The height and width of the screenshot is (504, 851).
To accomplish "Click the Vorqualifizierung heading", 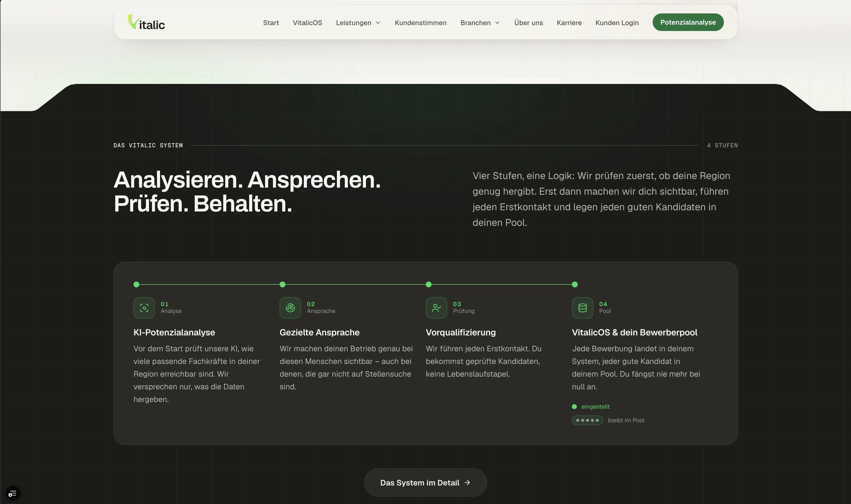I will pos(460,333).
